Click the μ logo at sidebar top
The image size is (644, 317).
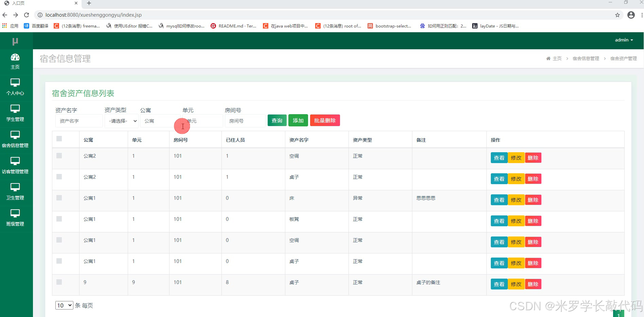click(x=15, y=41)
